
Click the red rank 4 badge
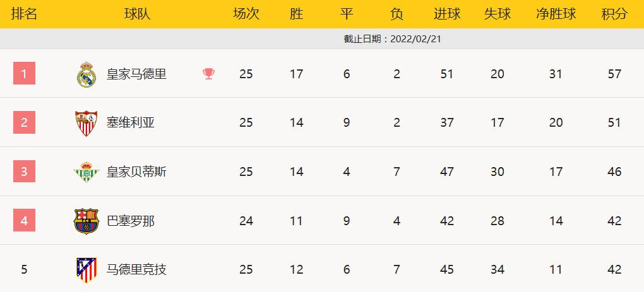tap(24, 221)
